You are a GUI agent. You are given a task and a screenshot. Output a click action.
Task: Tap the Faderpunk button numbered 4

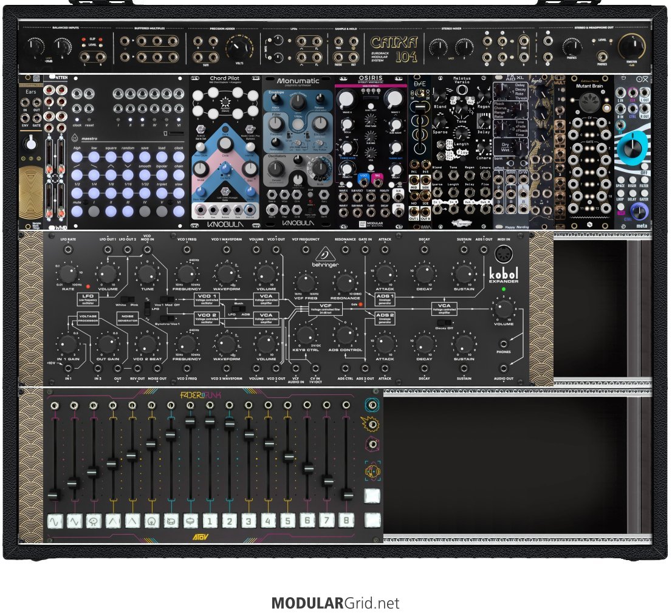(268, 521)
